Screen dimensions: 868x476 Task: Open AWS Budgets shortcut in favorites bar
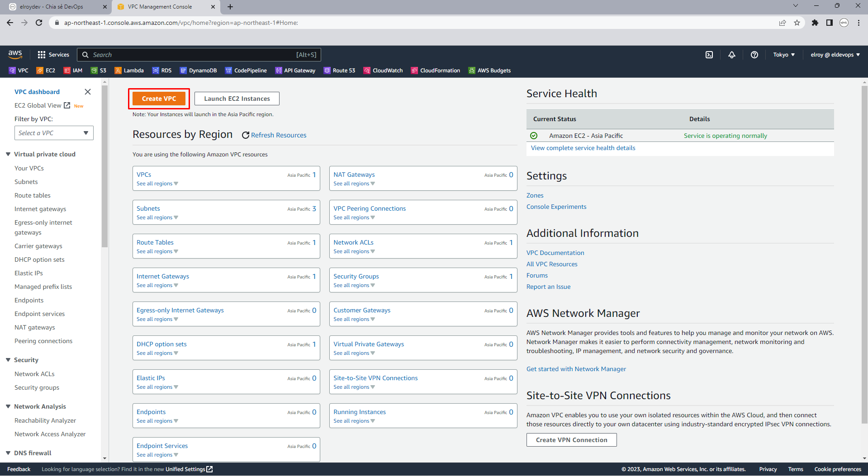pyautogui.click(x=490, y=71)
